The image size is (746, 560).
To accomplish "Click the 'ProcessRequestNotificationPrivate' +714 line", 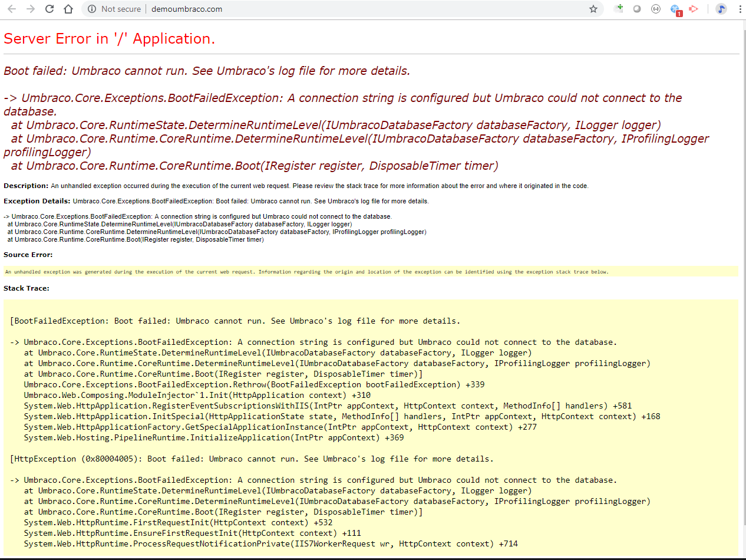I will coord(271,543).
